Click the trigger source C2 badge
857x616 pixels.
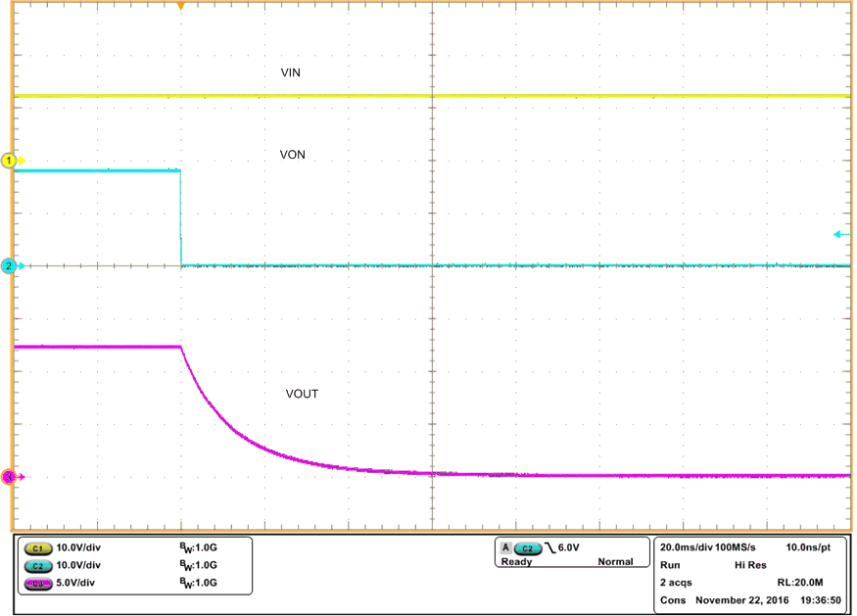pos(528,547)
